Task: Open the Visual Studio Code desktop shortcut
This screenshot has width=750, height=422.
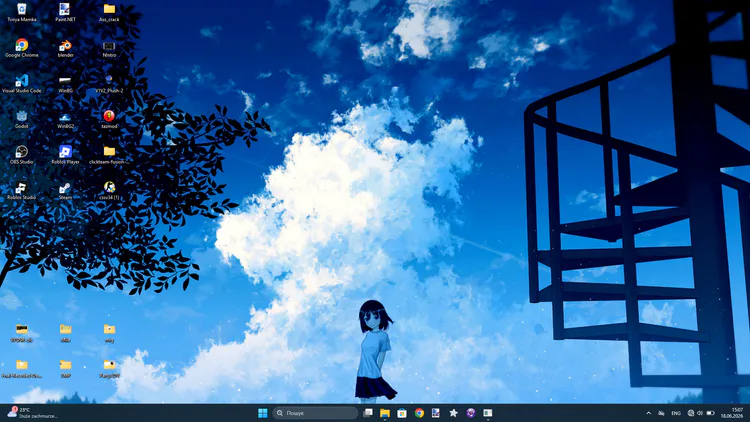Action: 22,83
